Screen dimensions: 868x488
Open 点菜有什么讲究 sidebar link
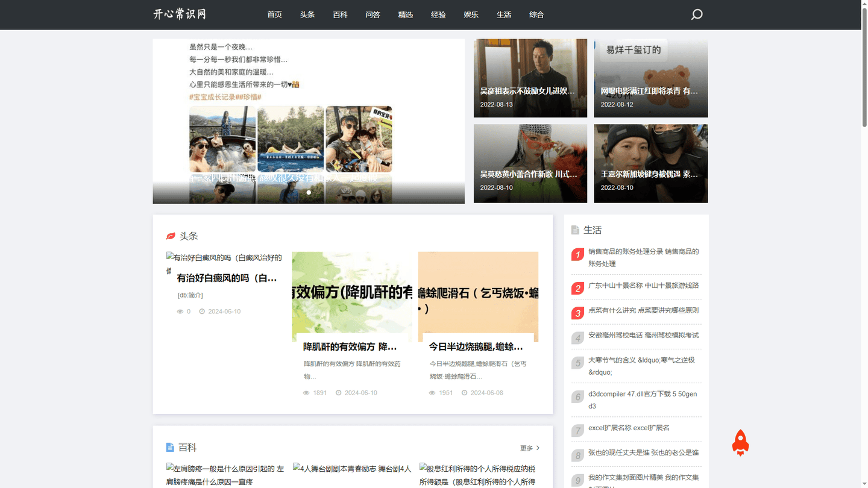(643, 310)
